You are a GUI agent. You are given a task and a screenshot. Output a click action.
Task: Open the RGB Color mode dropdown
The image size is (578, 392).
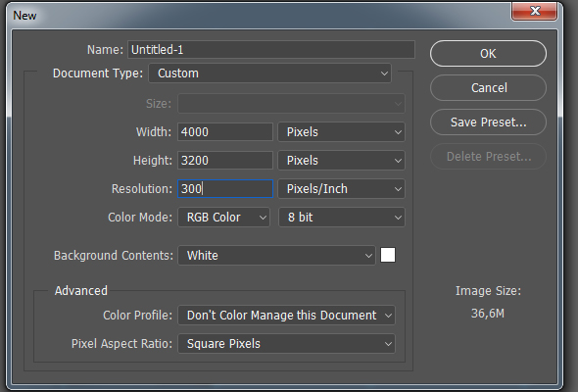[223, 218]
